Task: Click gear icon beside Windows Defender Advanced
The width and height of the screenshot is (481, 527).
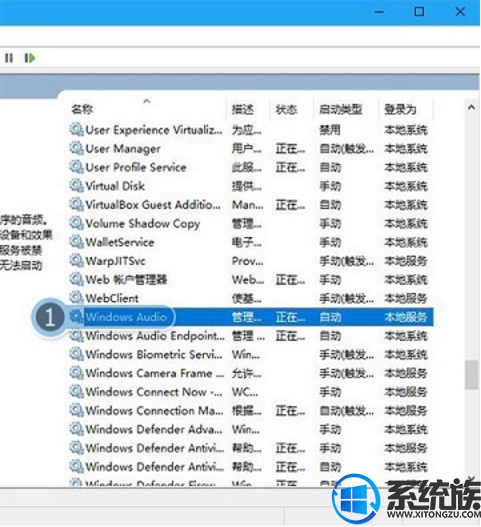Action: click(76, 429)
